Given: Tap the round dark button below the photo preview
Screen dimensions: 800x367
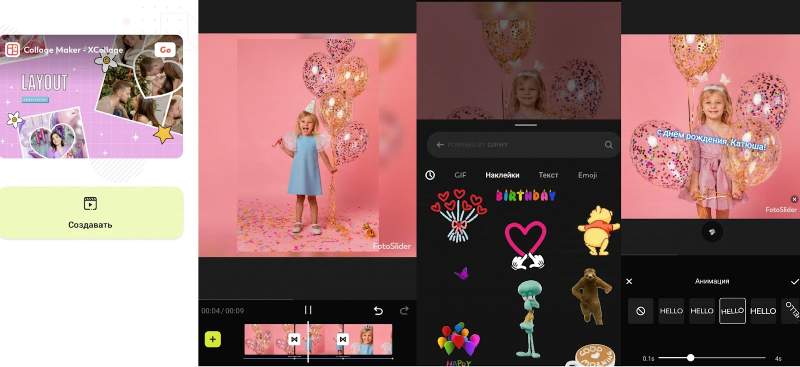Looking at the screenshot, I should pyautogui.click(x=711, y=232).
